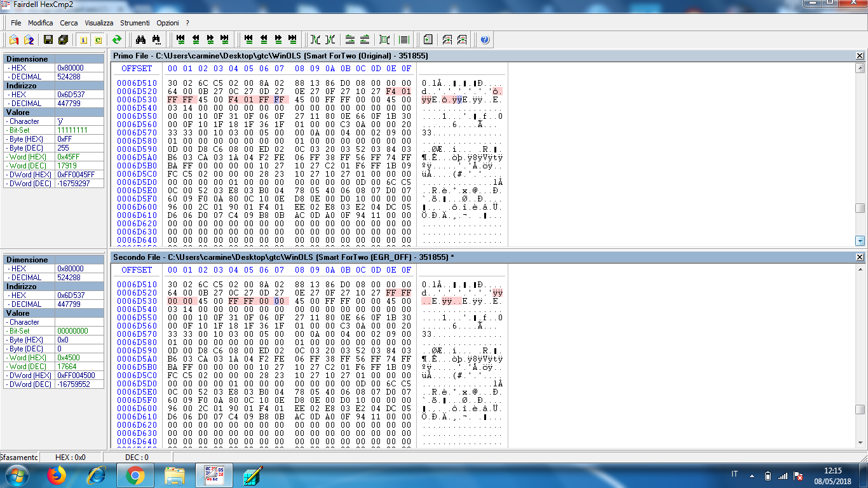Select offset row 0006D600 in Secondo File

click(137, 409)
